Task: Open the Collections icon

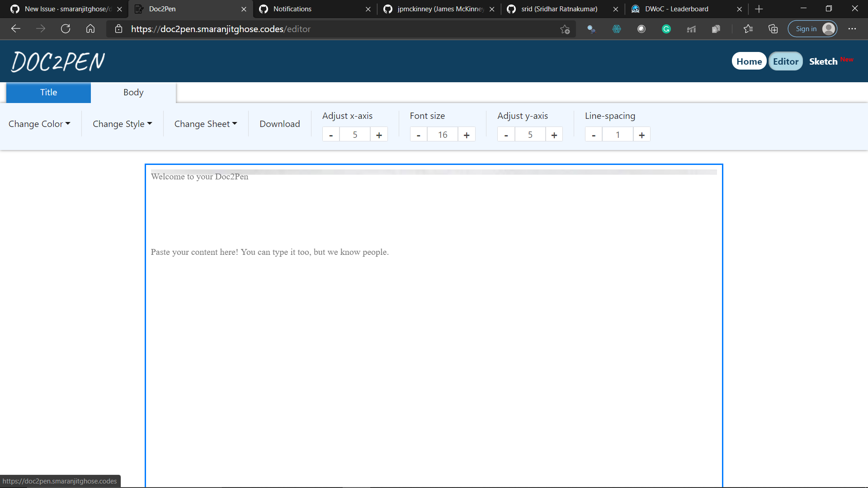Action: point(773,29)
